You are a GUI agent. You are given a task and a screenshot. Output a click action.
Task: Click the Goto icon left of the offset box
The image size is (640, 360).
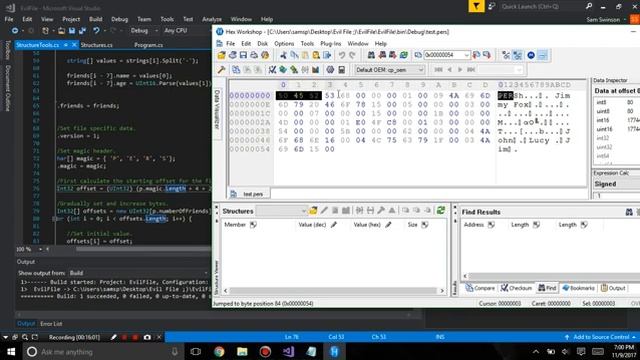[x=418, y=55]
